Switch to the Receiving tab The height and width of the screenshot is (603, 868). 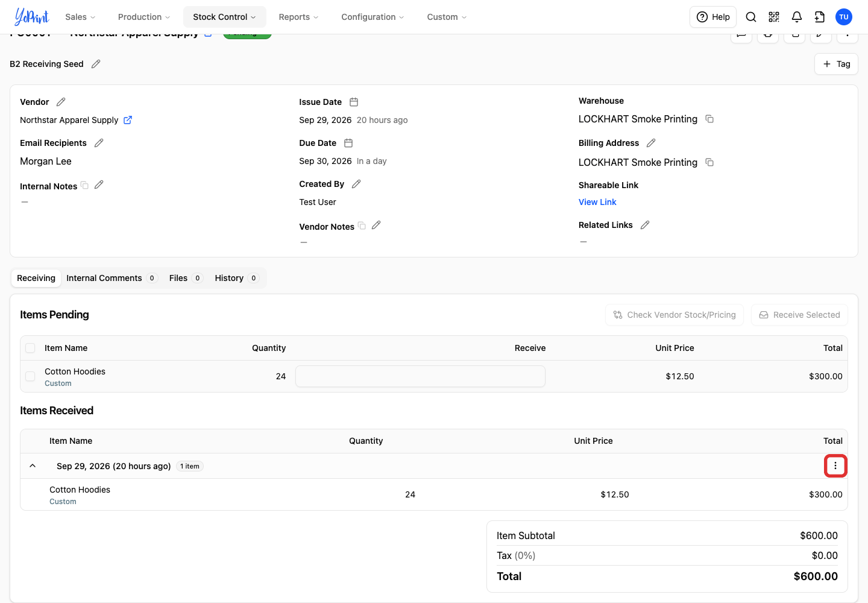(36, 278)
